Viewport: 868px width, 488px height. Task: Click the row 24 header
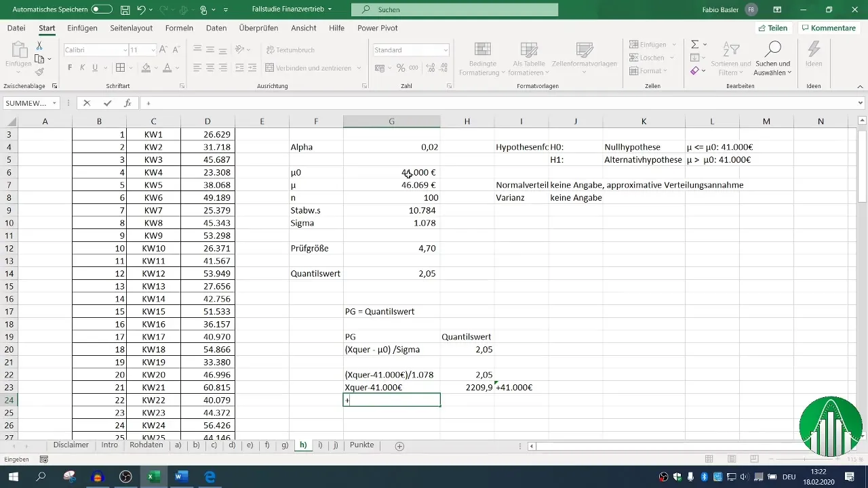[8, 400]
